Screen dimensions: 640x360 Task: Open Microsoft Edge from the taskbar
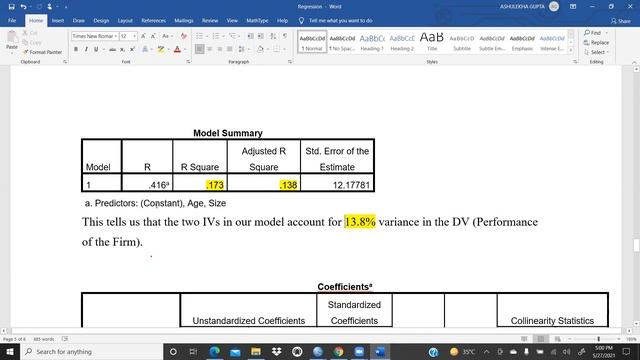pyautogui.click(x=214, y=351)
